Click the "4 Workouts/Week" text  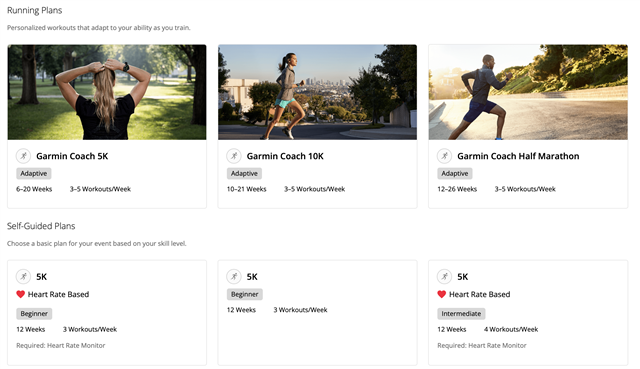511,329
